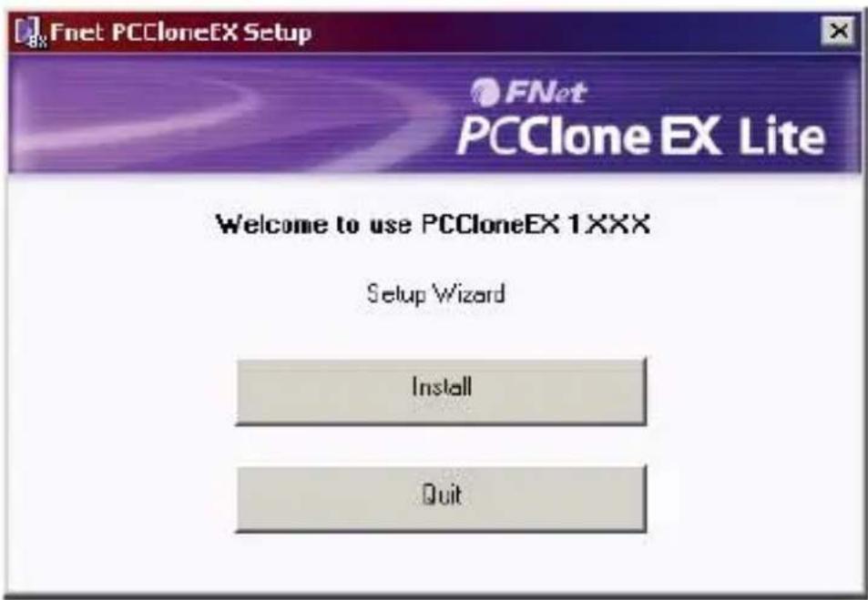Click empty title bar area beside title
The width and height of the screenshot is (868, 600).
pos(565,32)
